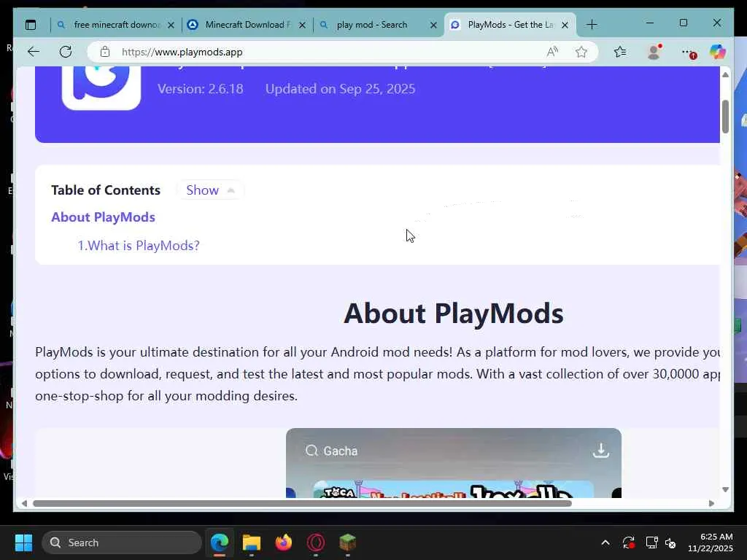Launch Copilot from the toolbar

pos(718,52)
